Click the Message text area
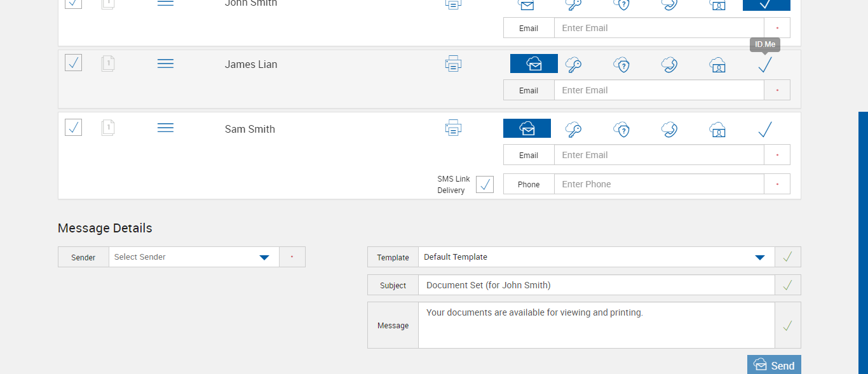 [x=596, y=325]
